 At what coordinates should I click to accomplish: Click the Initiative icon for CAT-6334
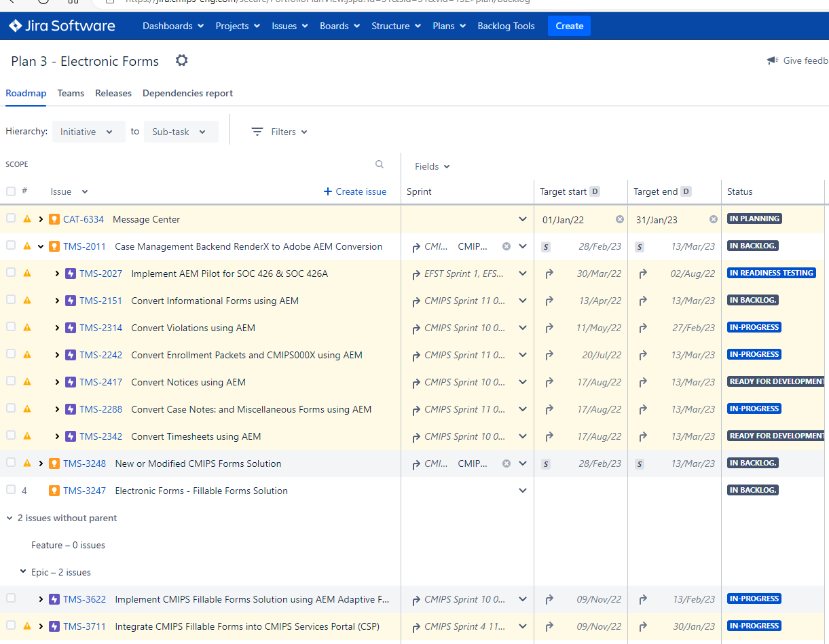pyautogui.click(x=54, y=219)
